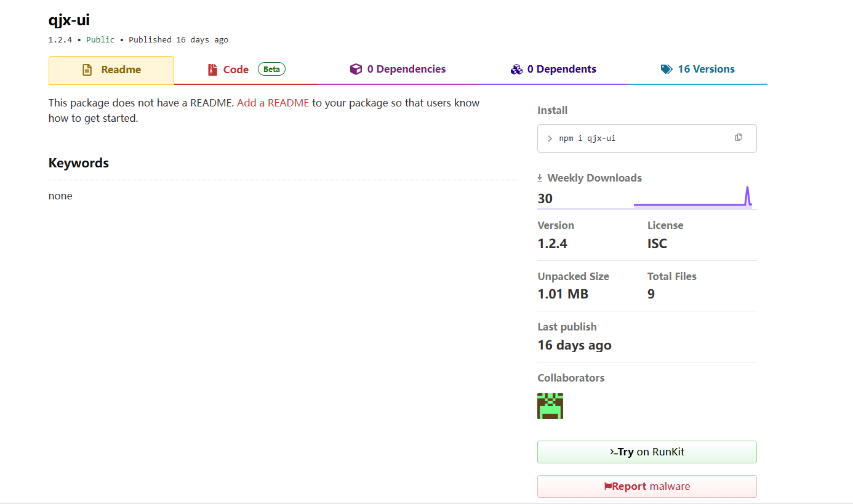Click the Keywords heading
Image resolution: width=853 pixels, height=504 pixels.
click(x=79, y=163)
